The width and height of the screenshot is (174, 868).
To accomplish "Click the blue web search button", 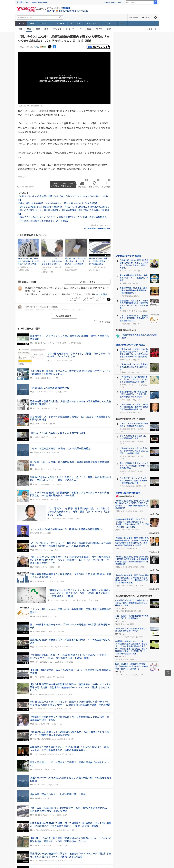I will (x=155, y=2).
